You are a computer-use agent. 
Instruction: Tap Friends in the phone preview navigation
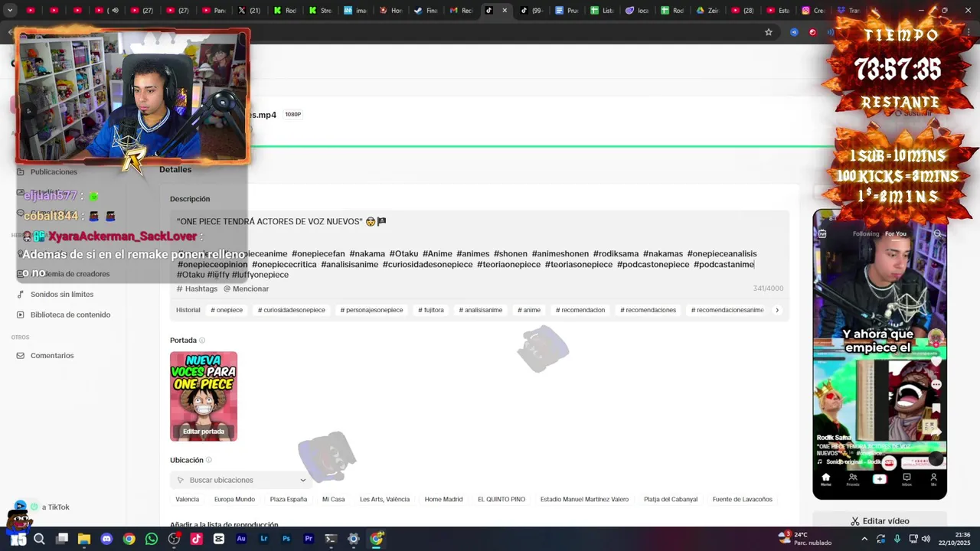pos(852,479)
